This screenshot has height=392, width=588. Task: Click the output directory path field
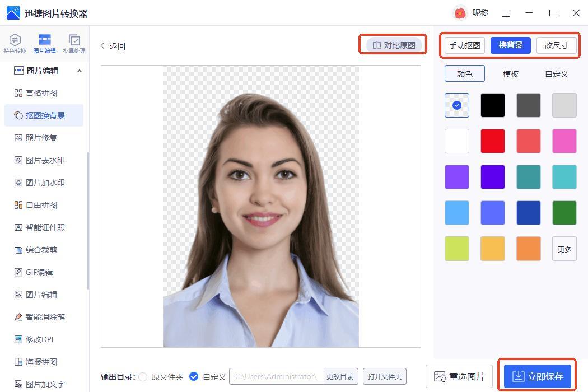coord(277,376)
